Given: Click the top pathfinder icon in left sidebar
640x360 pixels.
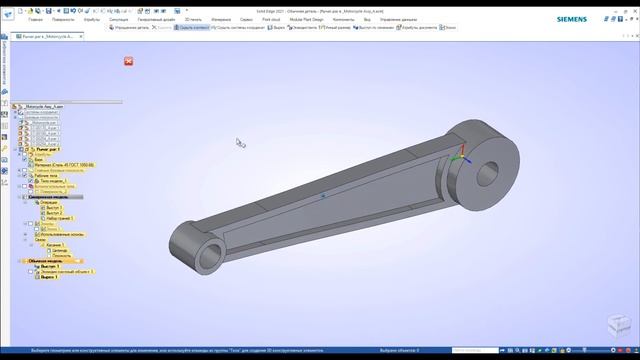Looking at the screenshot, I should coord(4,37).
